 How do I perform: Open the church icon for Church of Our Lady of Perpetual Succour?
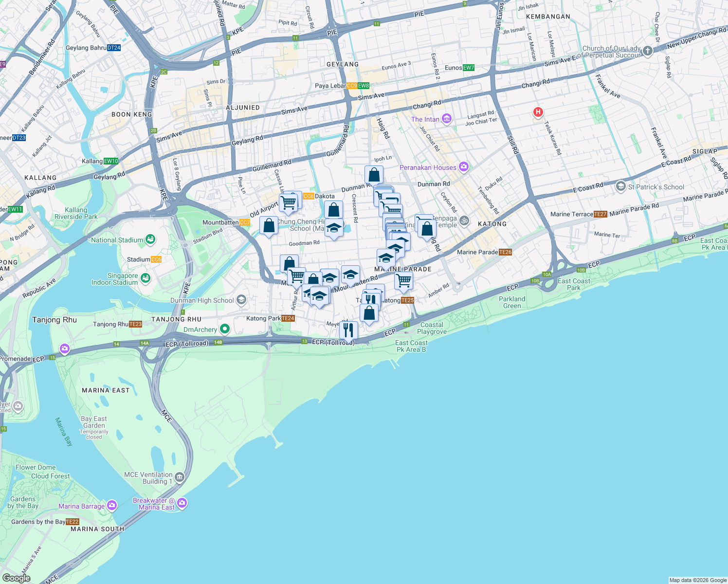click(647, 52)
